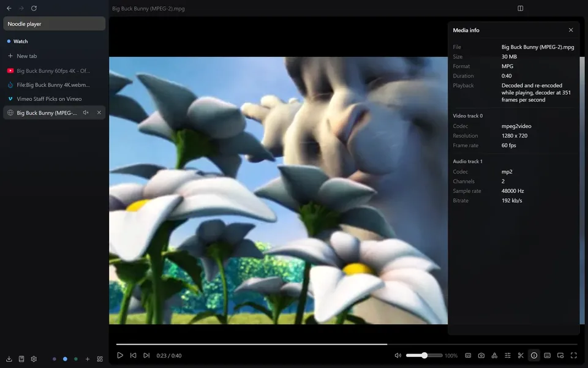Select the 192 kb/s bitrate value
588x368 pixels.
click(x=512, y=200)
